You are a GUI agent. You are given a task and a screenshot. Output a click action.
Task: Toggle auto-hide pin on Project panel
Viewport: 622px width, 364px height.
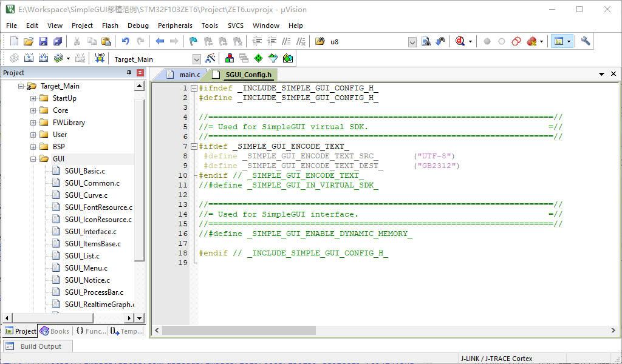pyautogui.click(x=129, y=73)
